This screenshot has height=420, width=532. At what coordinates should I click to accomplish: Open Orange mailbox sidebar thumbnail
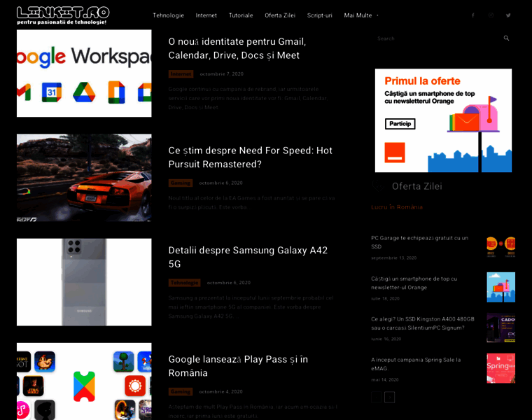click(x=500, y=287)
